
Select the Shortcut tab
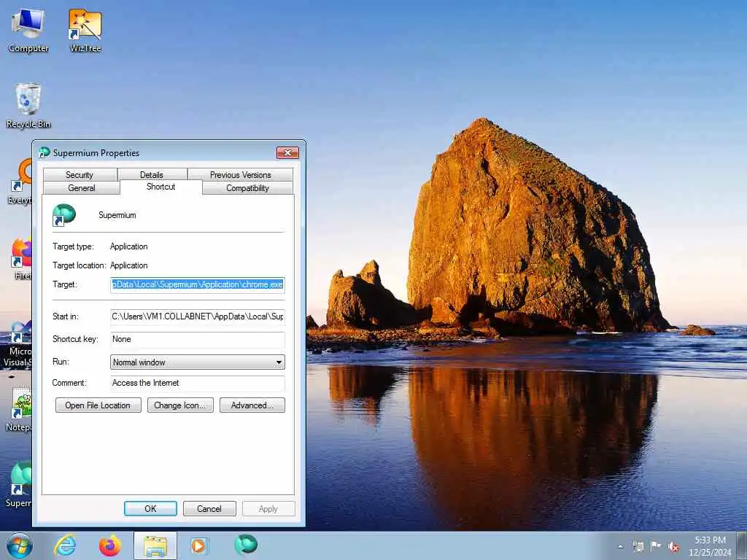[x=161, y=187]
